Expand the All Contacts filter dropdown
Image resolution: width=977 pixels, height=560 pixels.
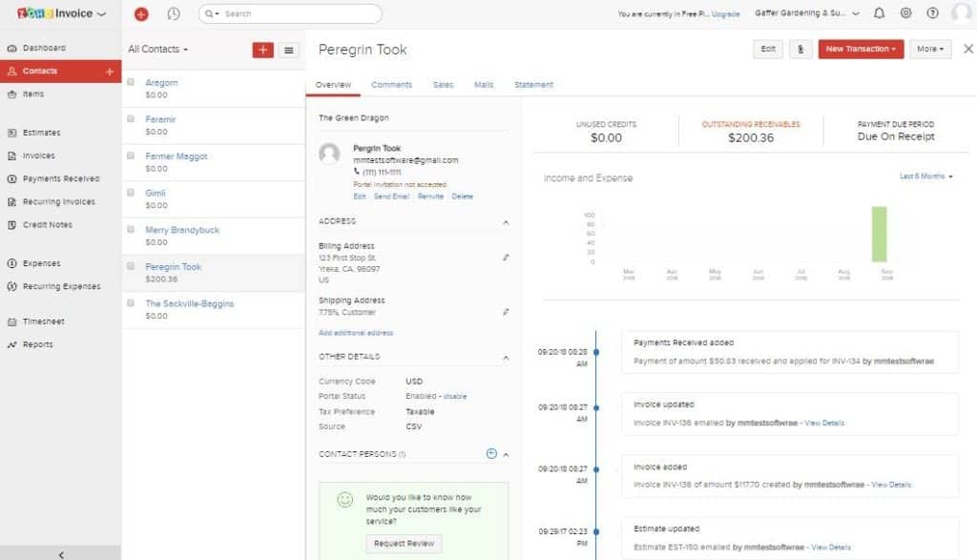point(156,49)
